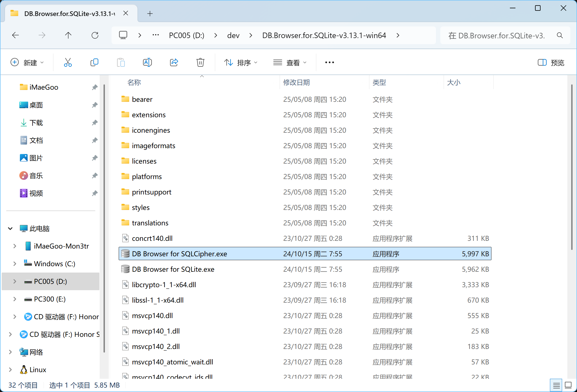This screenshot has height=392, width=577.
Task: Collapse the 此电脑 tree node
Action: [x=10, y=228]
